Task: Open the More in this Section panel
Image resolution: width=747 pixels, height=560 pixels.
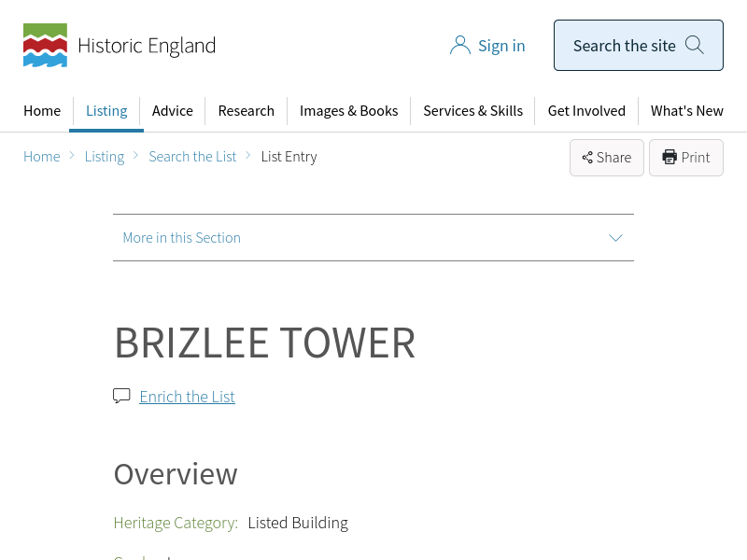Action: (182, 238)
